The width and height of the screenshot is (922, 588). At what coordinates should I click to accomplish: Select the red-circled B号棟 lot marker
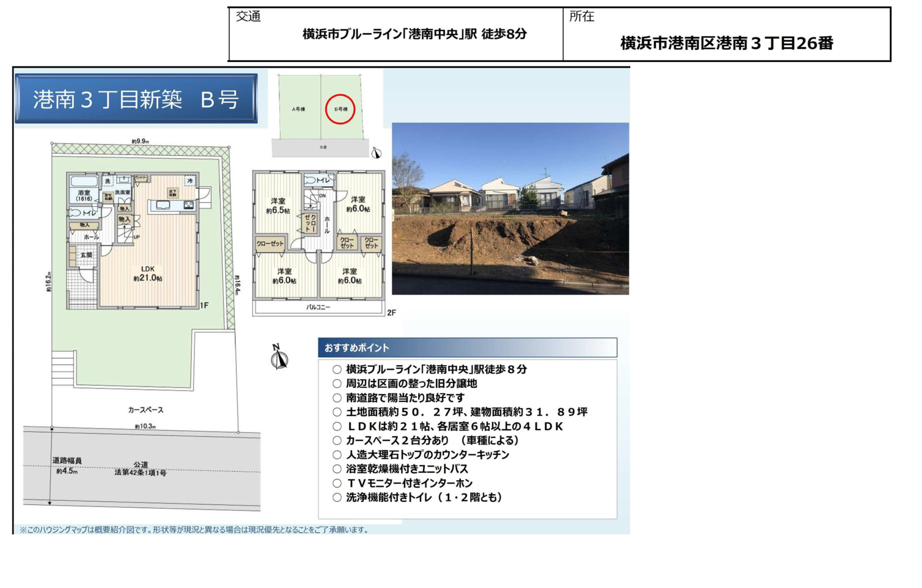point(340,109)
